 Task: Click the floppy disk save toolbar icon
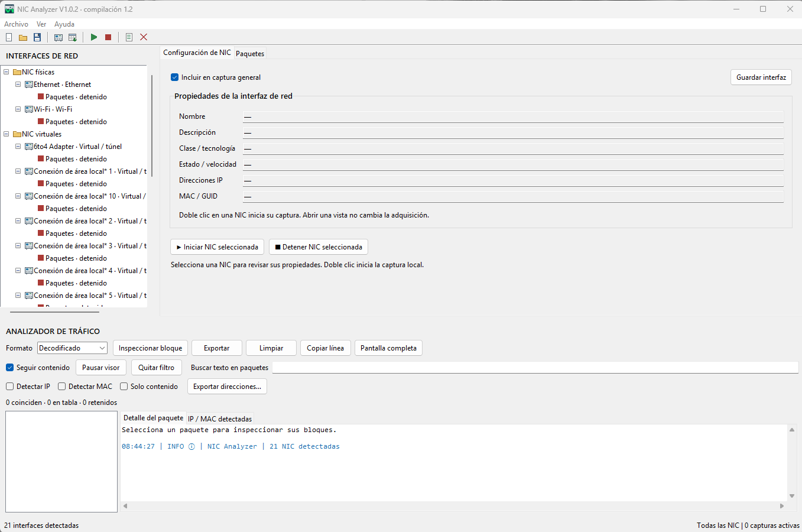[x=37, y=37]
